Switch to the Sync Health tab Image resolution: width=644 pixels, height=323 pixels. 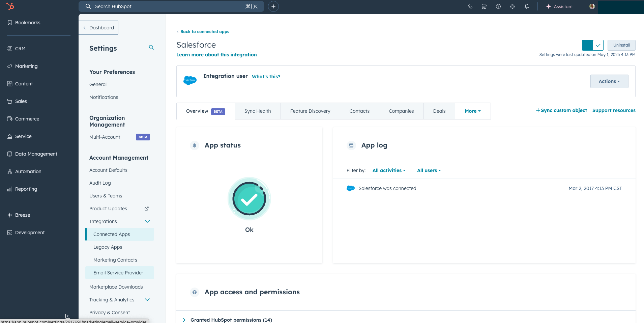258,111
